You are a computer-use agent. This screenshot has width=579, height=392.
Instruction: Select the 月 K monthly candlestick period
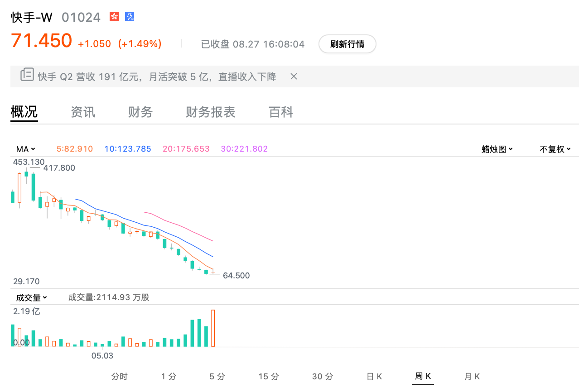pos(472,376)
